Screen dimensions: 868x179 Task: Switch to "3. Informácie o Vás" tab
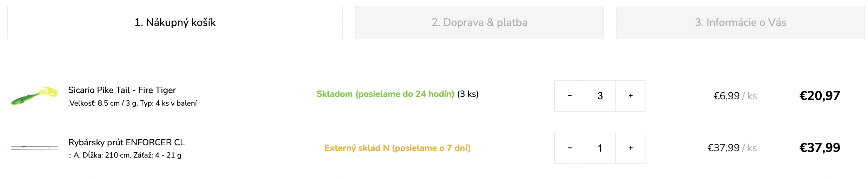click(x=740, y=22)
